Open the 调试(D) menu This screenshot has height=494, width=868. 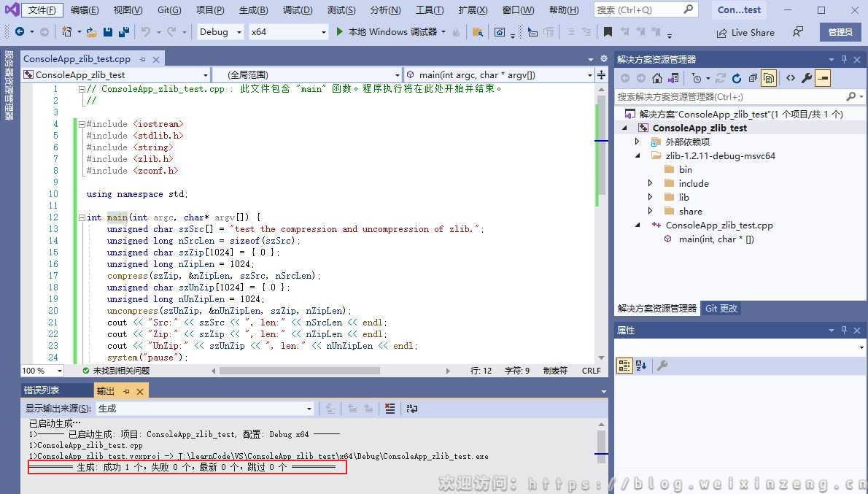297,10
